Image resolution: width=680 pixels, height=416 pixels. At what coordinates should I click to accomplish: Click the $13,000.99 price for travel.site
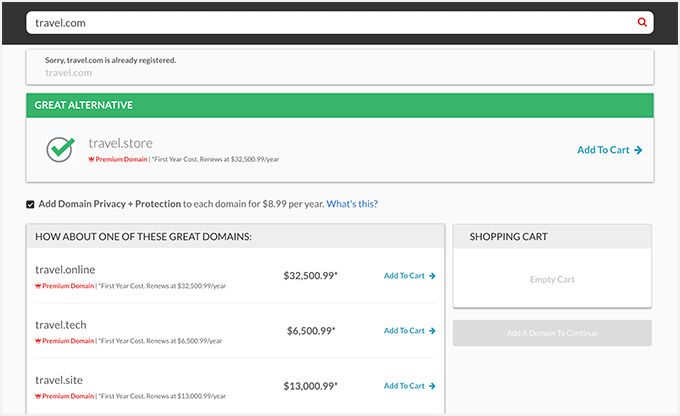click(310, 386)
